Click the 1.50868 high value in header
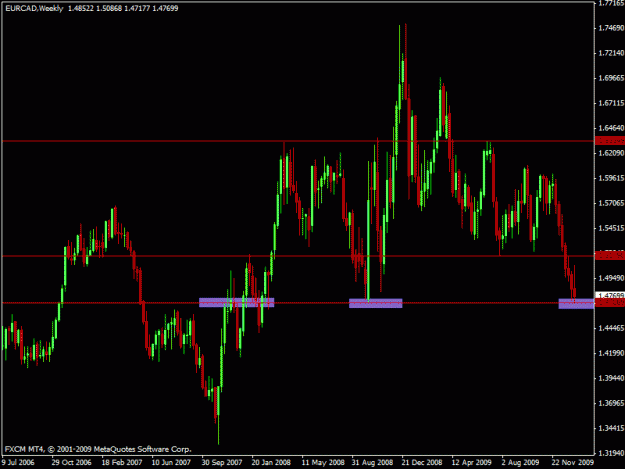Viewport: 625px width, 469px height. pyautogui.click(x=109, y=8)
